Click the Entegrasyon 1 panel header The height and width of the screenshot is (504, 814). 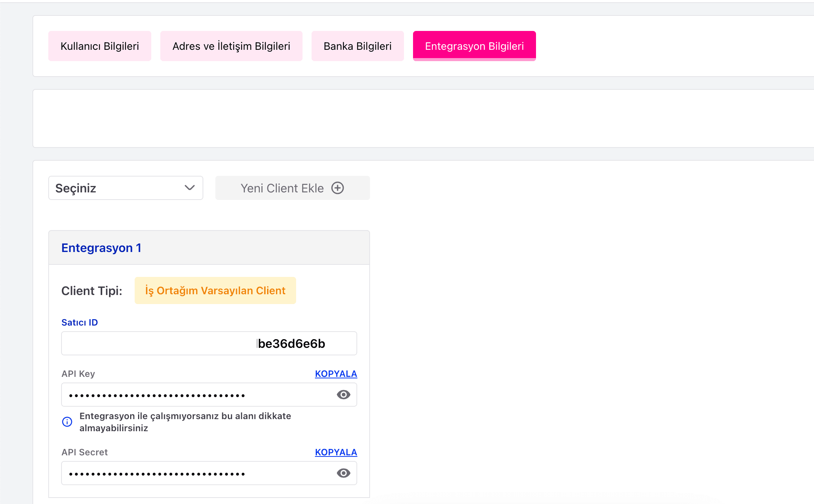(x=209, y=247)
